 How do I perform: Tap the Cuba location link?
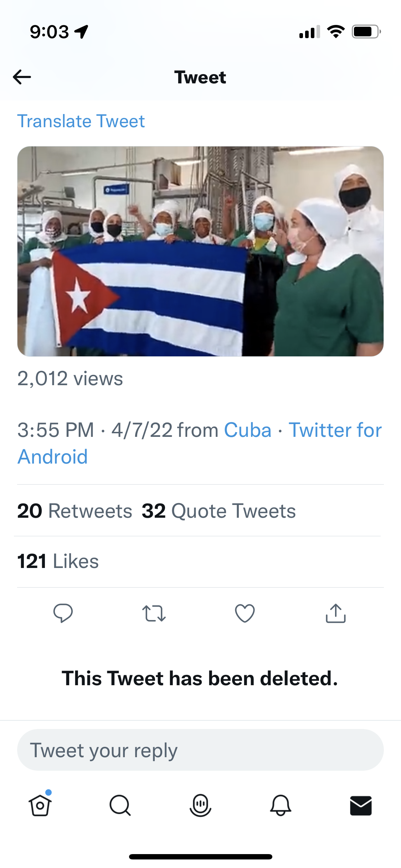[x=248, y=430]
